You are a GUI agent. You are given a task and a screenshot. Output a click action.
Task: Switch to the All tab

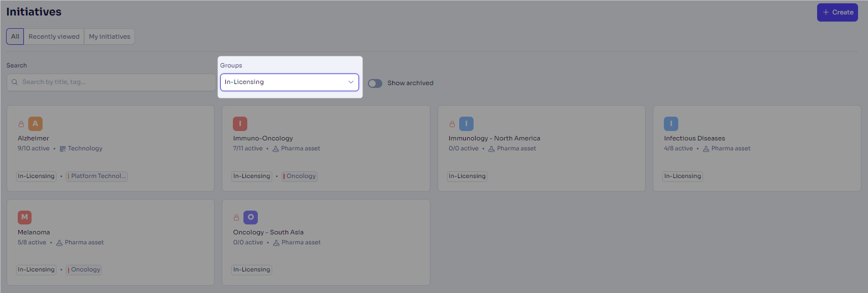click(x=15, y=36)
